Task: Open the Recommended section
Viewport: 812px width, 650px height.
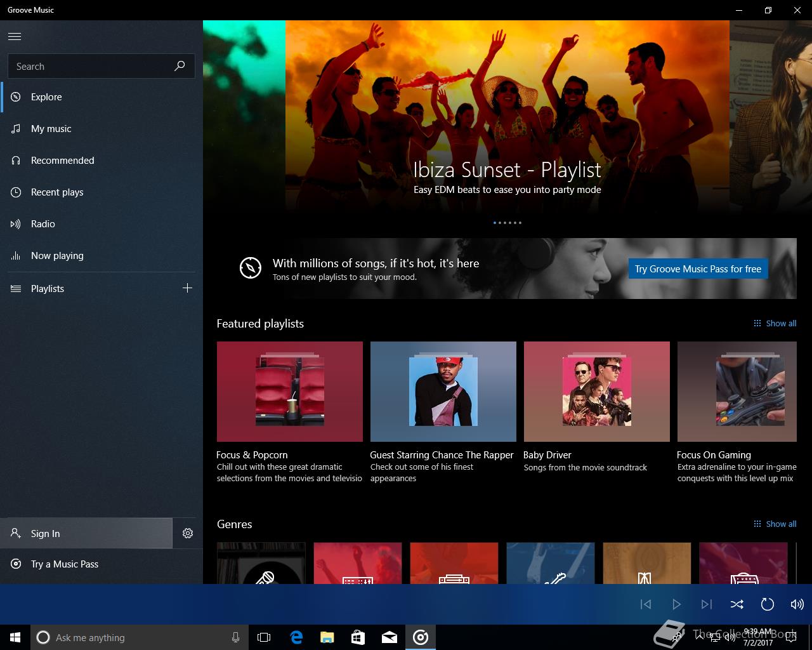Action: coord(101,161)
